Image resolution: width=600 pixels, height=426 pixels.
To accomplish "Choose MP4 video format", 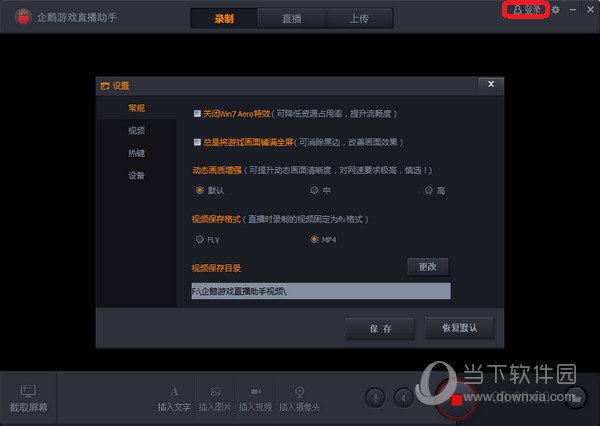I will (x=314, y=240).
